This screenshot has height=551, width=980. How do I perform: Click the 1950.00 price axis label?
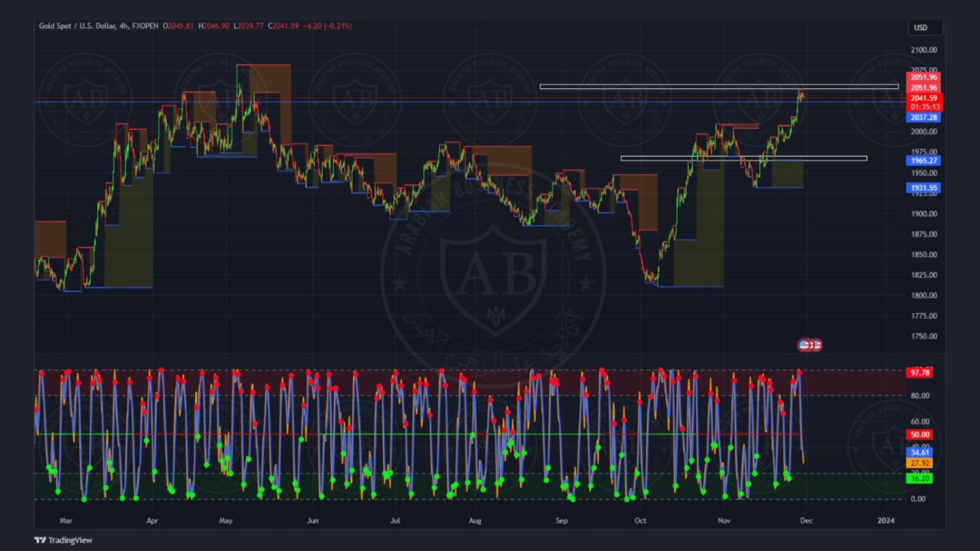(924, 173)
